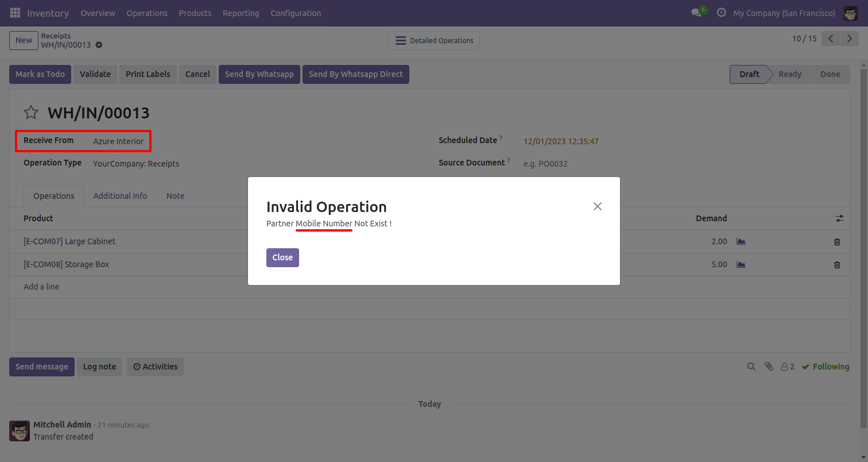
Task: Select the Draft status stage
Action: tap(749, 74)
